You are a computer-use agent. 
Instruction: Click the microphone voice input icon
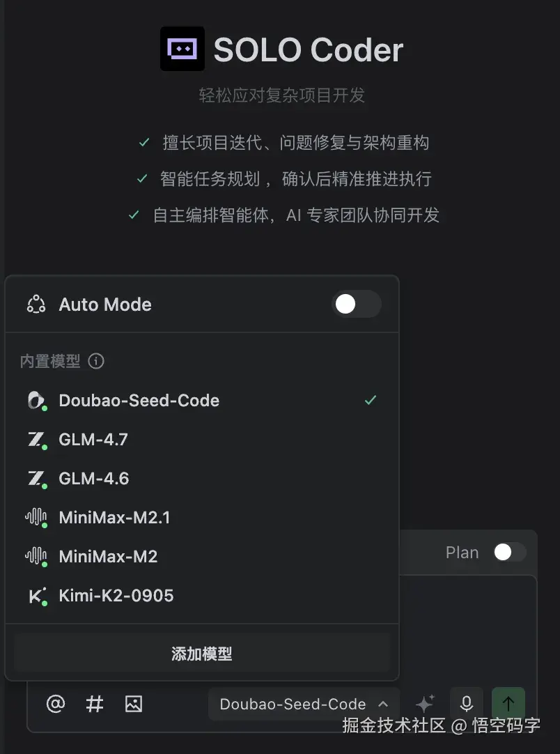click(x=467, y=703)
